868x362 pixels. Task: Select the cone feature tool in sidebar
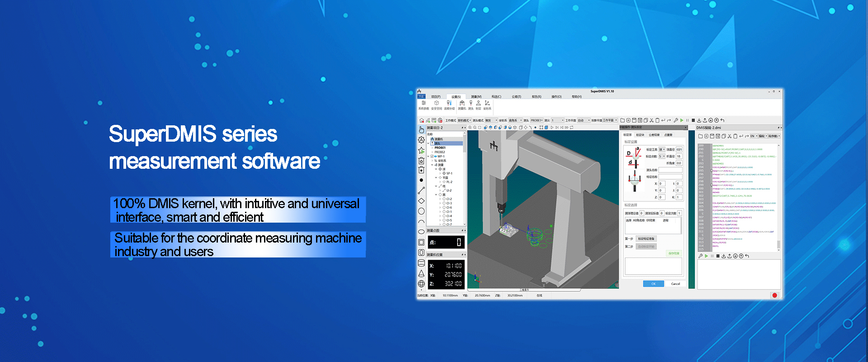[421, 273]
